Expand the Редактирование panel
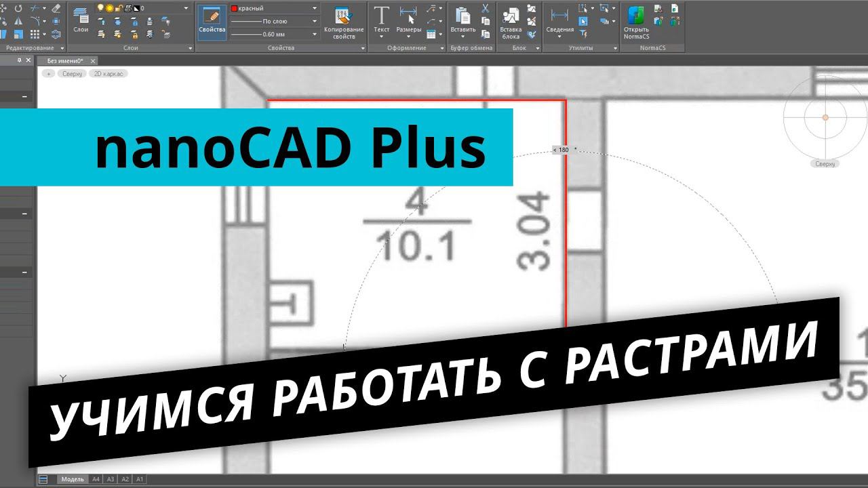 (x=62, y=48)
